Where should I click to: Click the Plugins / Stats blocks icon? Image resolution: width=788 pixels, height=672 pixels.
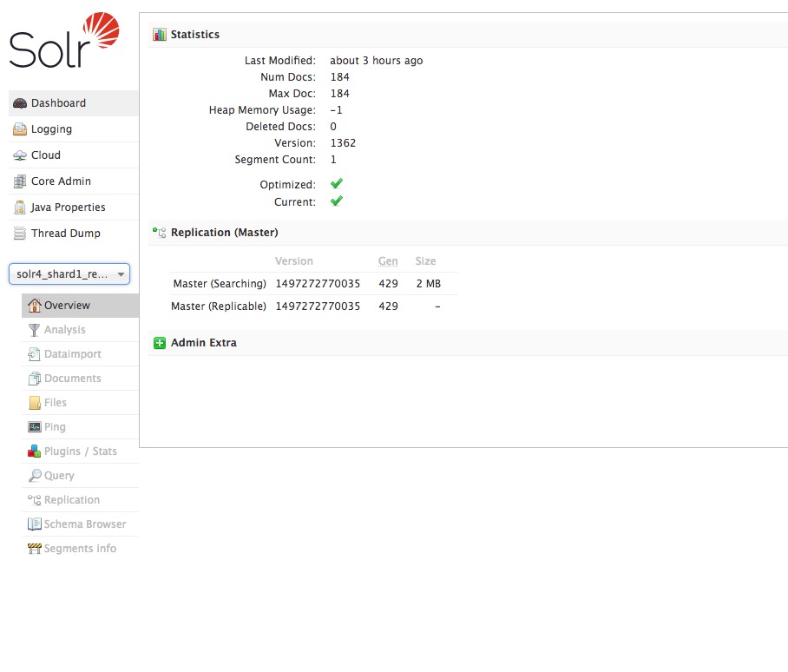(x=34, y=451)
